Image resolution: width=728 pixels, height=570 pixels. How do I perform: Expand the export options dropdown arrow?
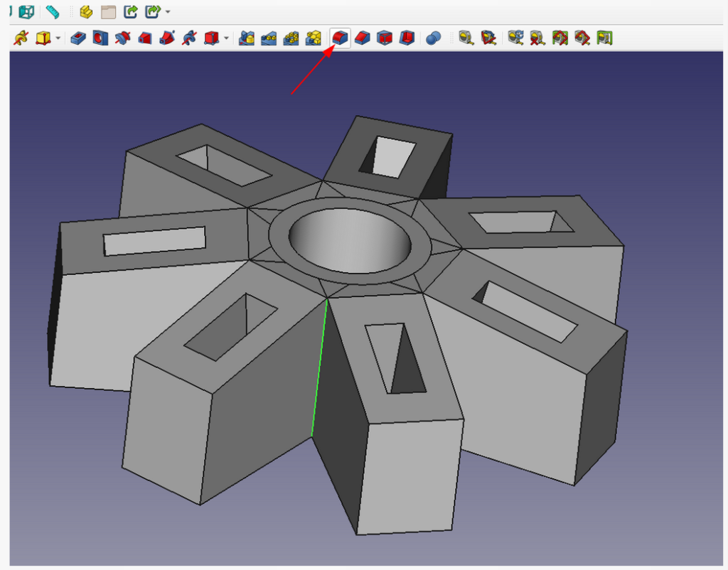(168, 12)
